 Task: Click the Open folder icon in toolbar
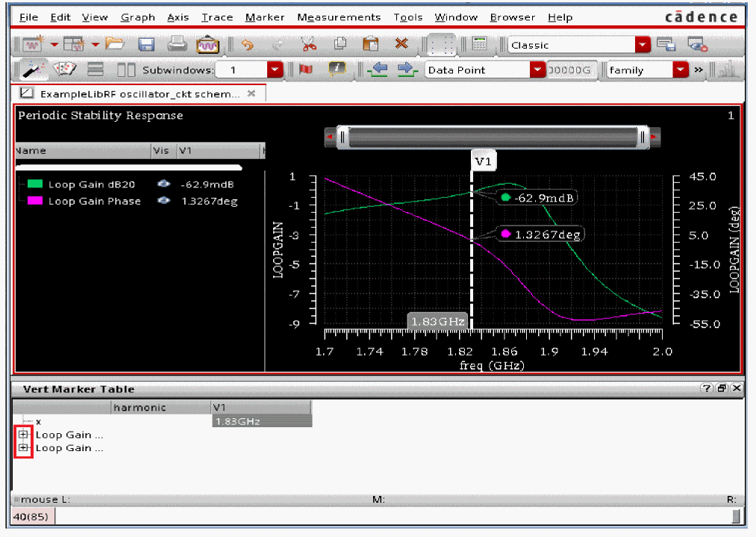114,45
